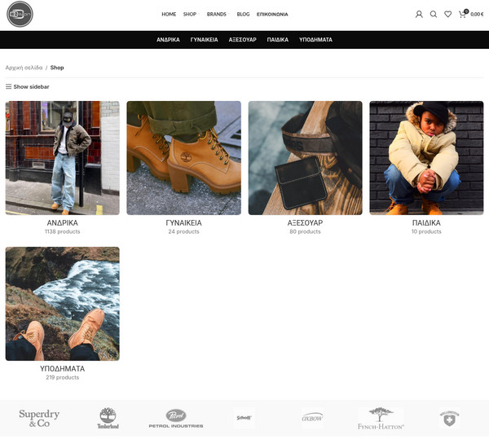The height and width of the screenshot is (448, 489).
Task: Open the ΑΞΕΣΟΥΑΡ wallet category photo
Action: [305, 158]
